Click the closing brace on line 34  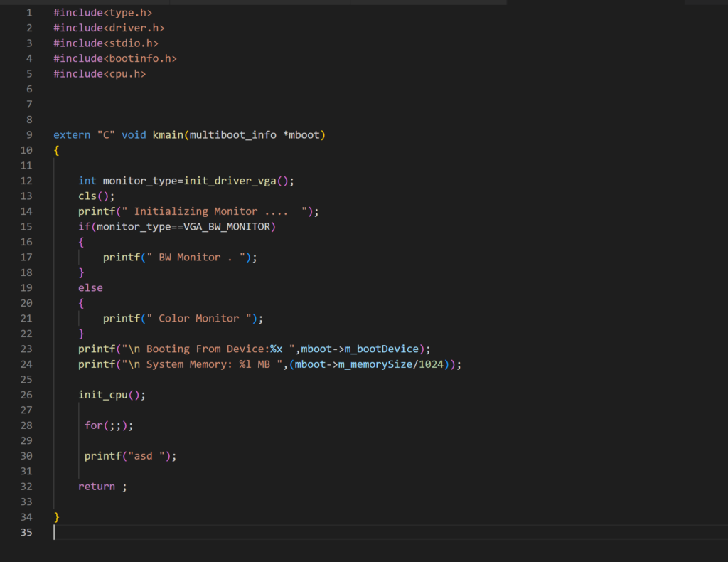tap(57, 517)
